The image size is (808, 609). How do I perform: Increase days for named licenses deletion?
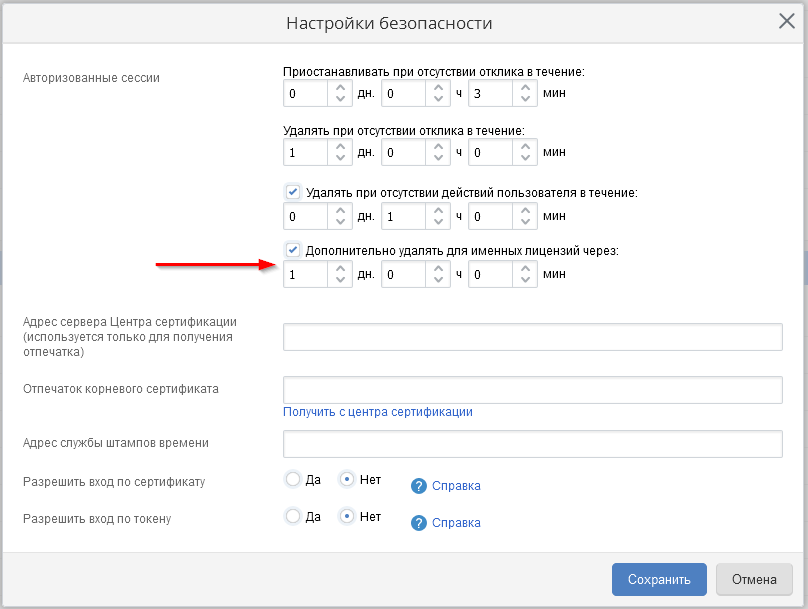tap(340, 267)
